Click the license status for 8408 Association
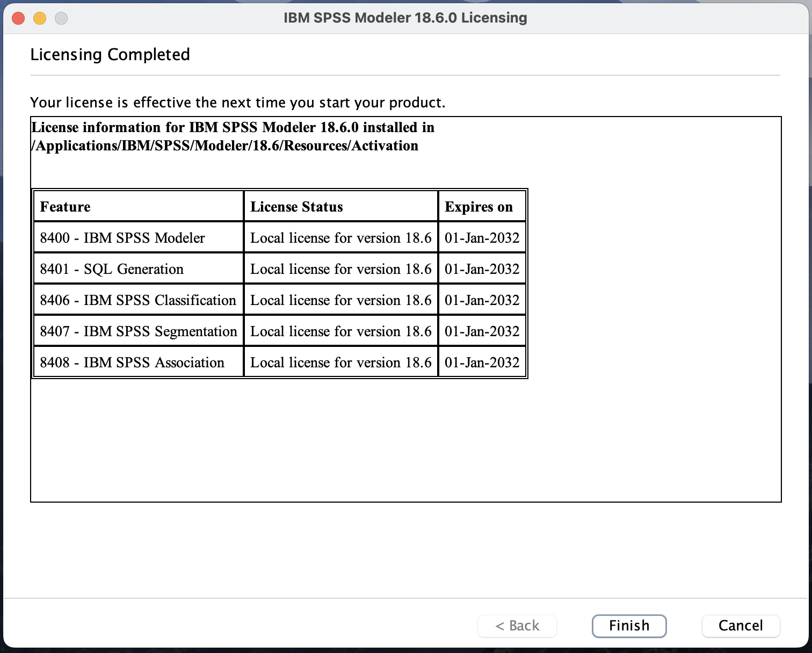The width and height of the screenshot is (812, 653). [x=341, y=362]
